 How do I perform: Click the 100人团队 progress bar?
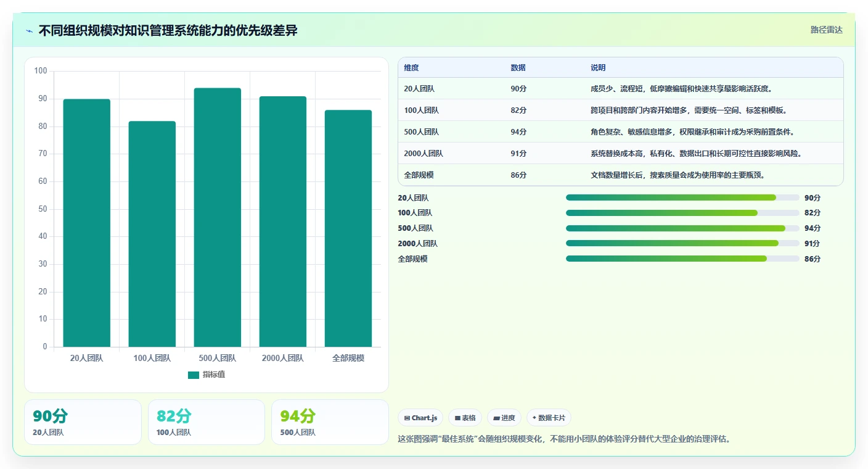click(x=682, y=213)
